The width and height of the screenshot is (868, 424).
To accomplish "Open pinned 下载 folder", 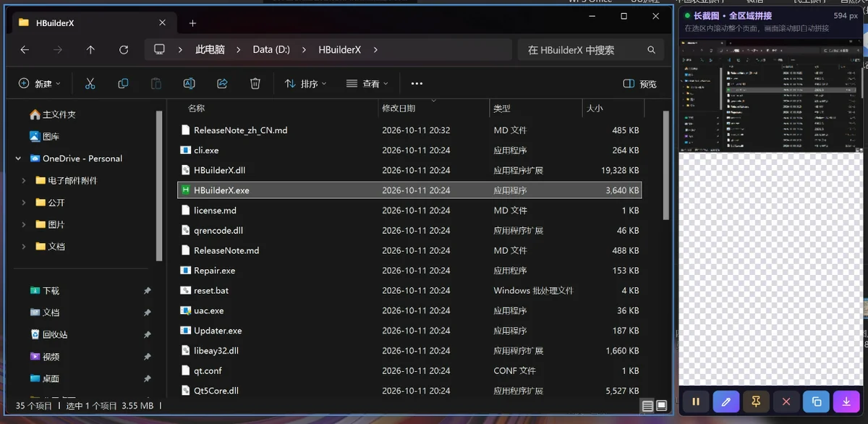I will tap(45, 290).
